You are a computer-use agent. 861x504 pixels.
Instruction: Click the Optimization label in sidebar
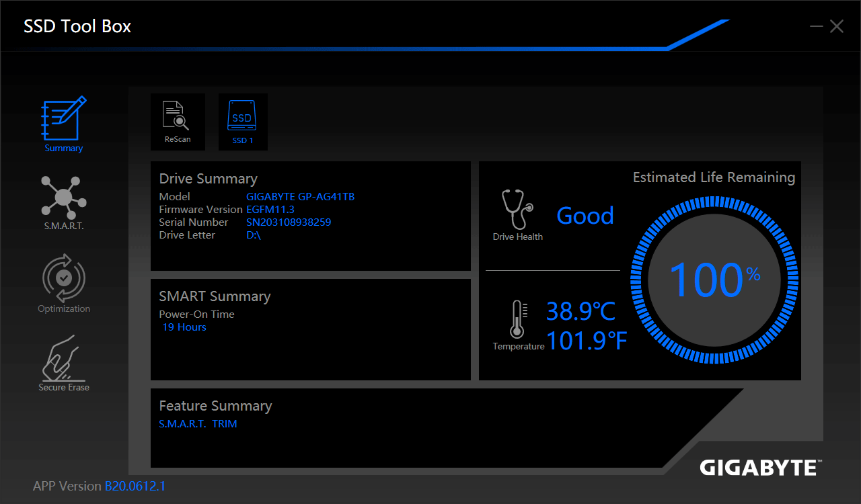[64, 309]
